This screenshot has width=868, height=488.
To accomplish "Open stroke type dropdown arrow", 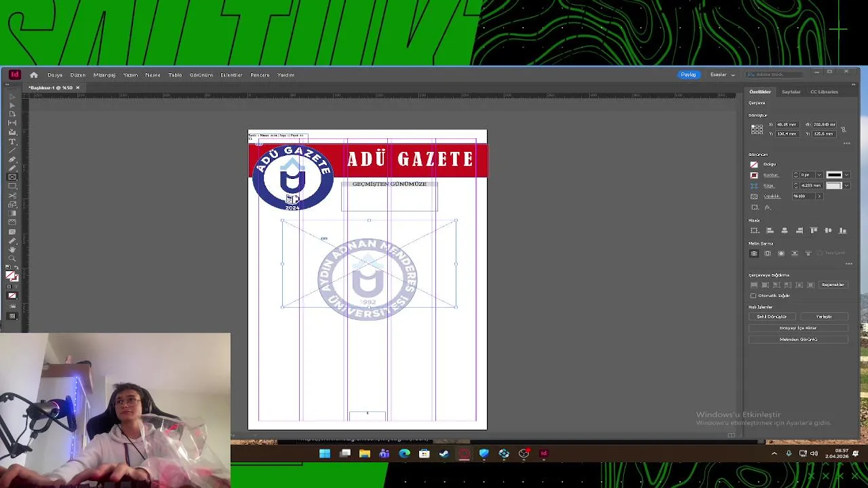I will (846, 175).
